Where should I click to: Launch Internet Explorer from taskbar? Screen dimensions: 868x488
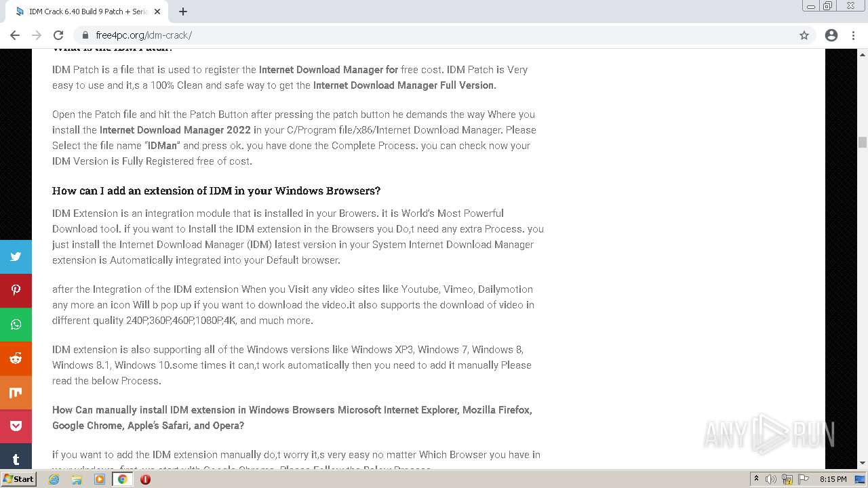(54, 479)
